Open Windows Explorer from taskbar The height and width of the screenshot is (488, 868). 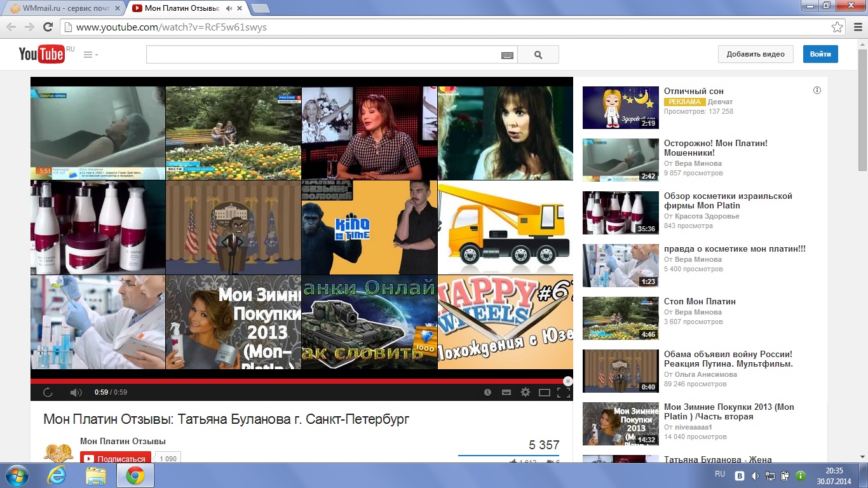point(96,475)
